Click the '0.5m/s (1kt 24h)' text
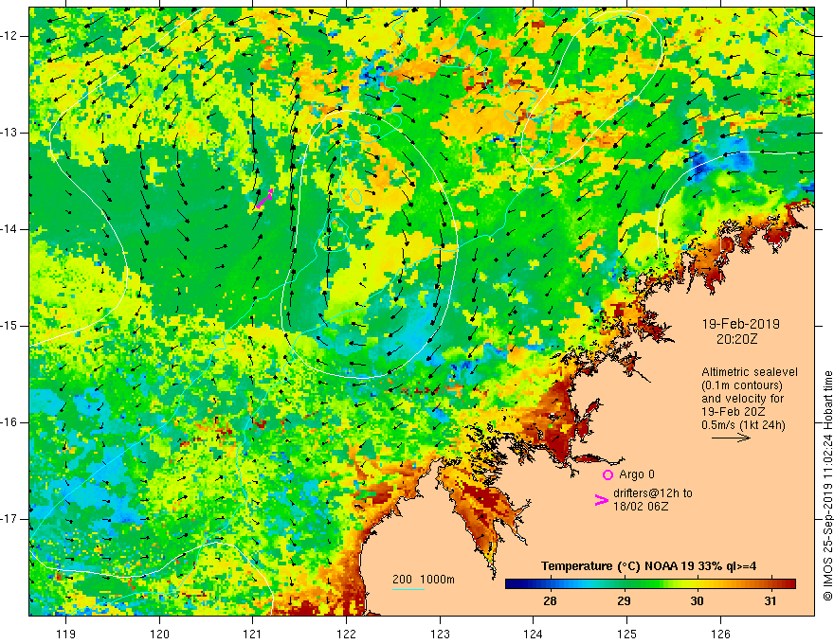Image resolution: width=834 pixels, height=644 pixels. (743, 425)
